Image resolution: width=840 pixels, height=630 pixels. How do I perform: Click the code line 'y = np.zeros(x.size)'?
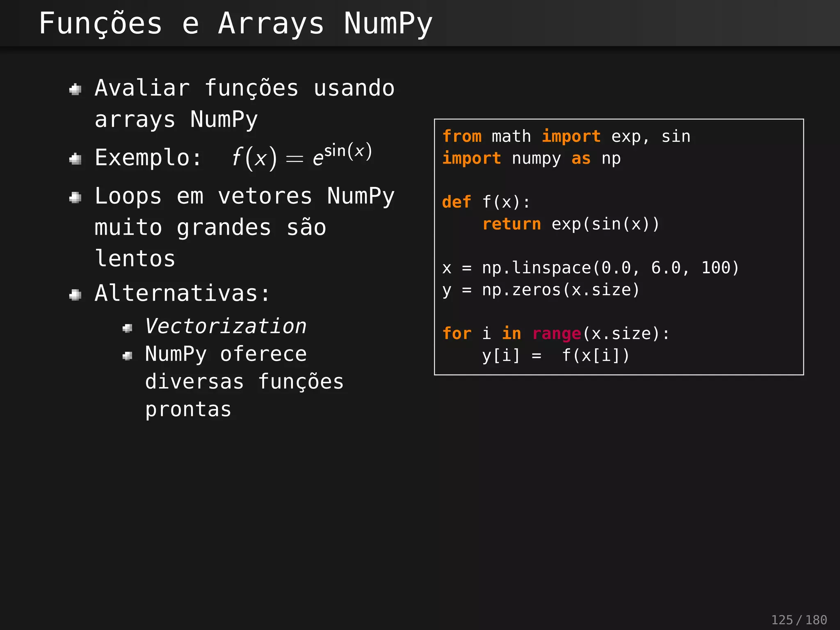click(x=541, y=290)
